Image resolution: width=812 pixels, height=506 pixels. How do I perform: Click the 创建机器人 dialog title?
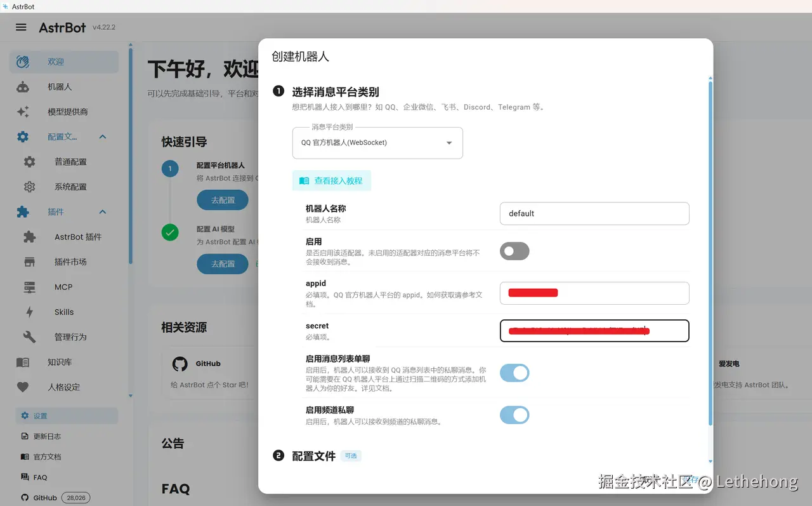click(x=300, y=57)
